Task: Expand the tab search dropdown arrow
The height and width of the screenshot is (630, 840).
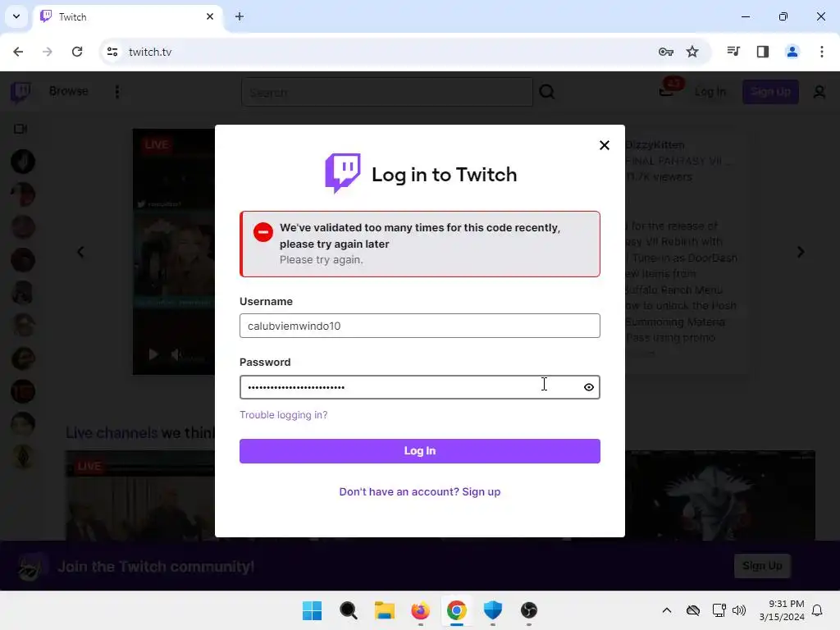Action: point(16,16)
